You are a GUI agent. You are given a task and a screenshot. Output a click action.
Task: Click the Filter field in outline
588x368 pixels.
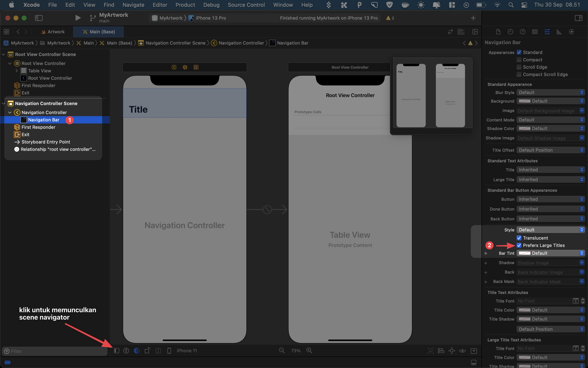[55, 351]
